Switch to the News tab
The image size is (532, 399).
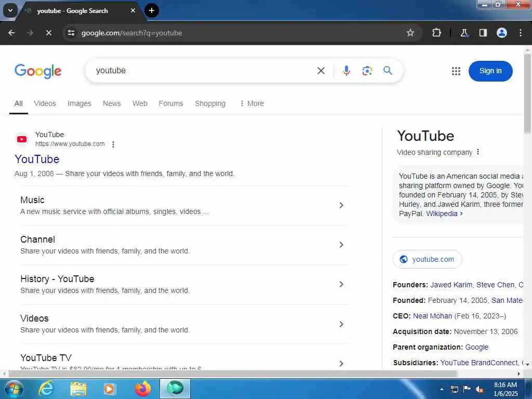pos(112,103)
